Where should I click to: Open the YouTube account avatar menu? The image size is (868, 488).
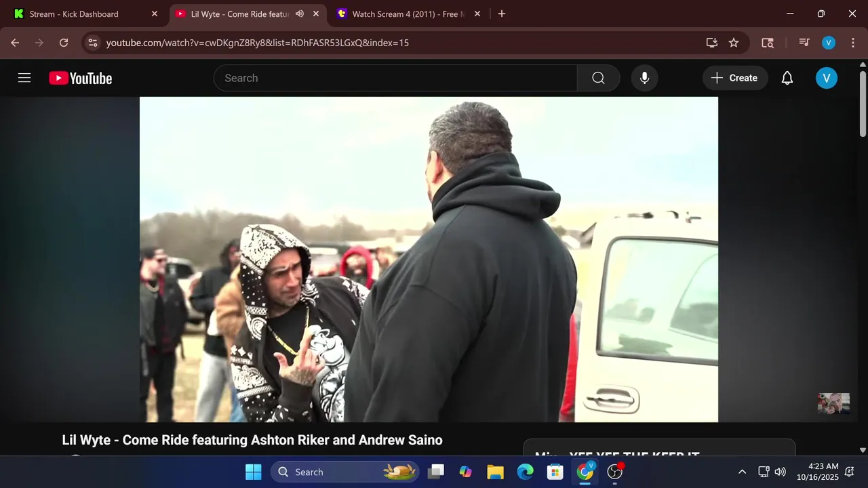(826, 78)
